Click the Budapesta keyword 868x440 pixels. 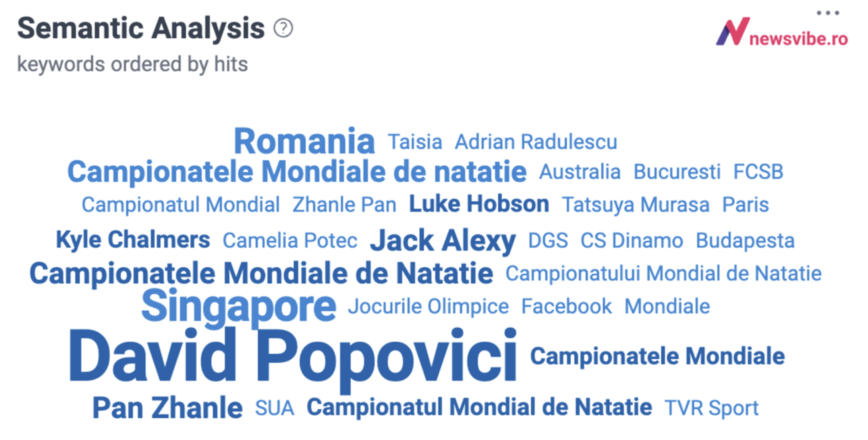tap(745, 241)
